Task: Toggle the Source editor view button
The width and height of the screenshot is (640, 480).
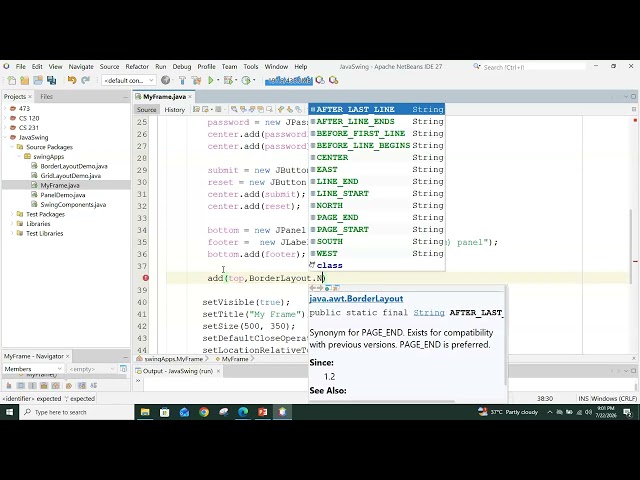Action: pyautogui.click(x=147, y=109)
